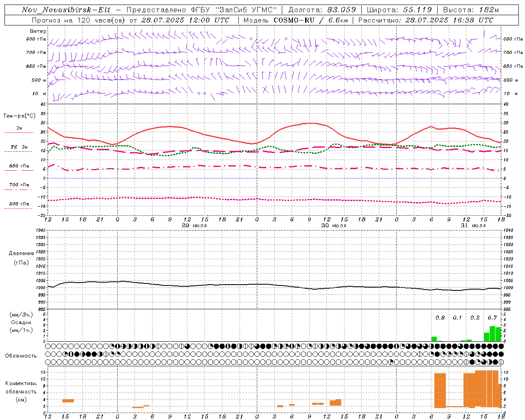Screen dimensions: 525x420
Task: Click the 'Предоставлено ФГБУ ЗапСиб УГМС' header text
Action: (x=202, y=10)
